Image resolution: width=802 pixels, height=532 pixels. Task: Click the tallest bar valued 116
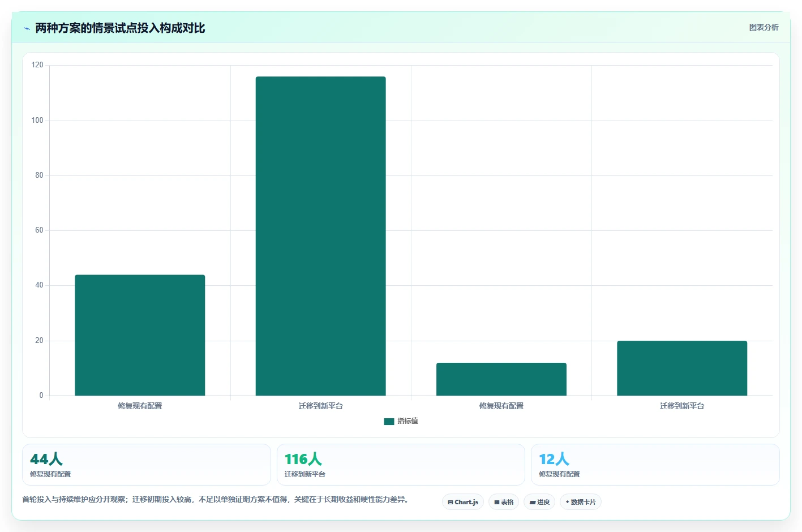320,236
